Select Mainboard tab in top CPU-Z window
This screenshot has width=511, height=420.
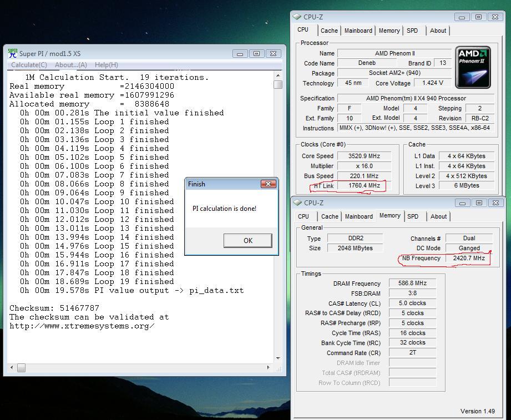click(358, 31)
